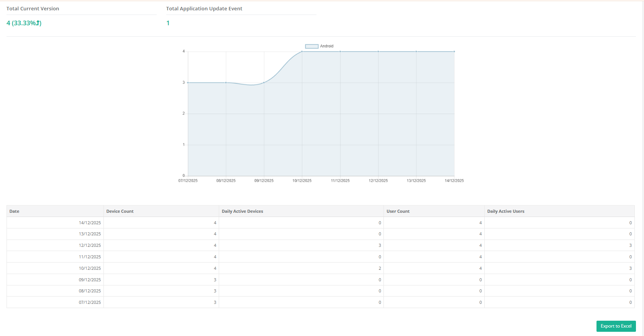The width and height of the screenshot is (644, 336).
Task: Select the 07/12/2025 date cell in the table
Action: point(90,302)
